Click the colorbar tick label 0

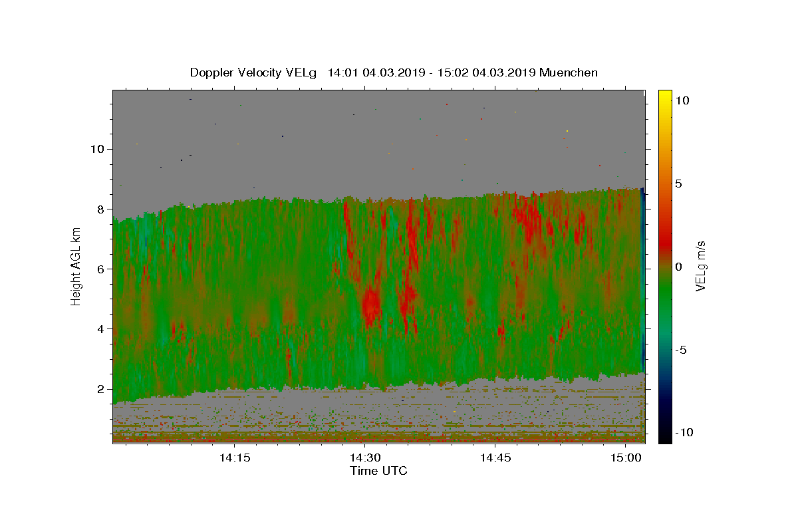tap(678, 267)
